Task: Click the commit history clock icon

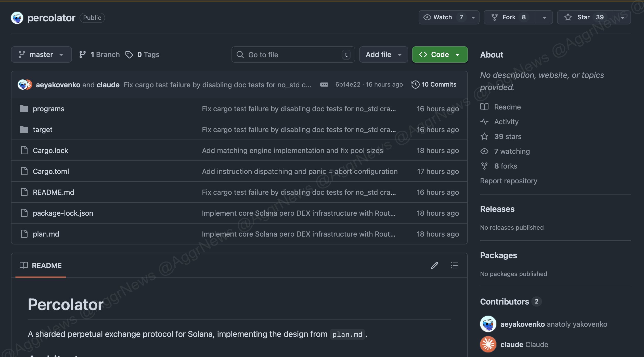Action: (x=415, y=85)
